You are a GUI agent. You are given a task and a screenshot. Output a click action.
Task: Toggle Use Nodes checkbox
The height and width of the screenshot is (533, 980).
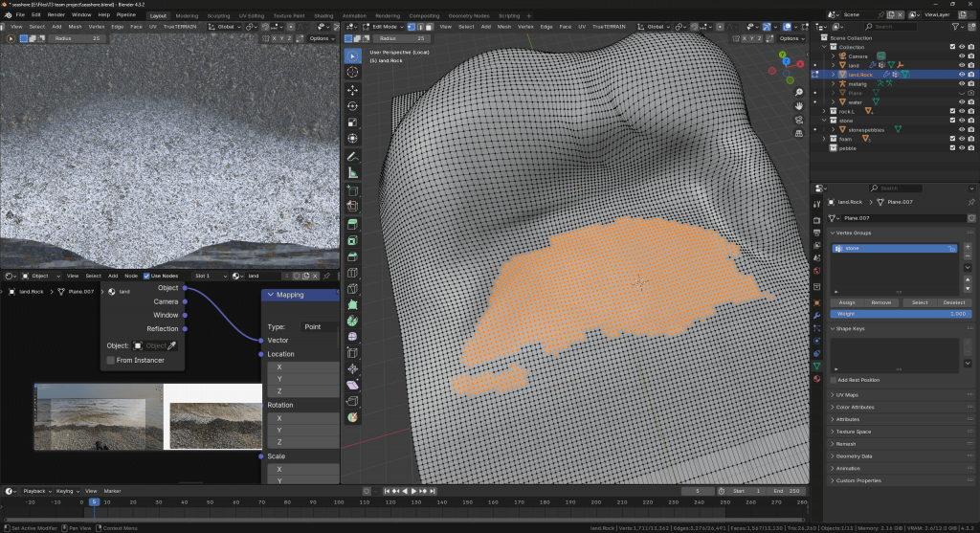tap(146, 276)
